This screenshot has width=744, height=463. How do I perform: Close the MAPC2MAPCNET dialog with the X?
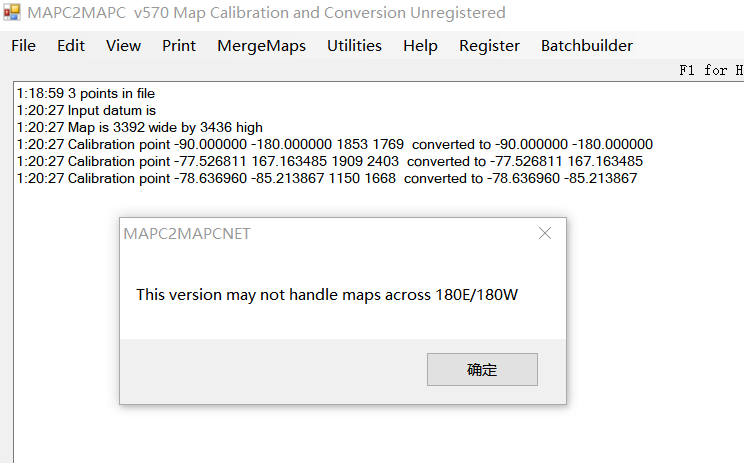(x=545, y=234)
